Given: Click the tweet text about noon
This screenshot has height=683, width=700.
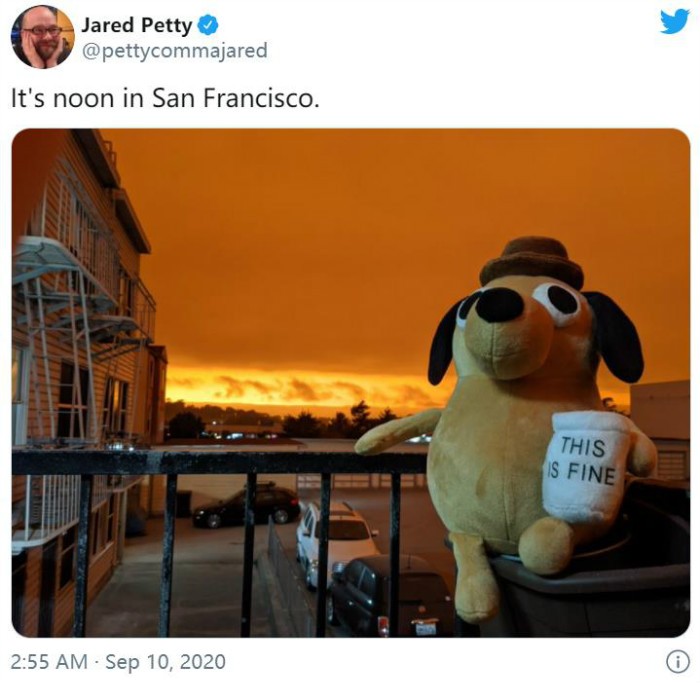Looking at the screenshot, I should coord(165,98).
